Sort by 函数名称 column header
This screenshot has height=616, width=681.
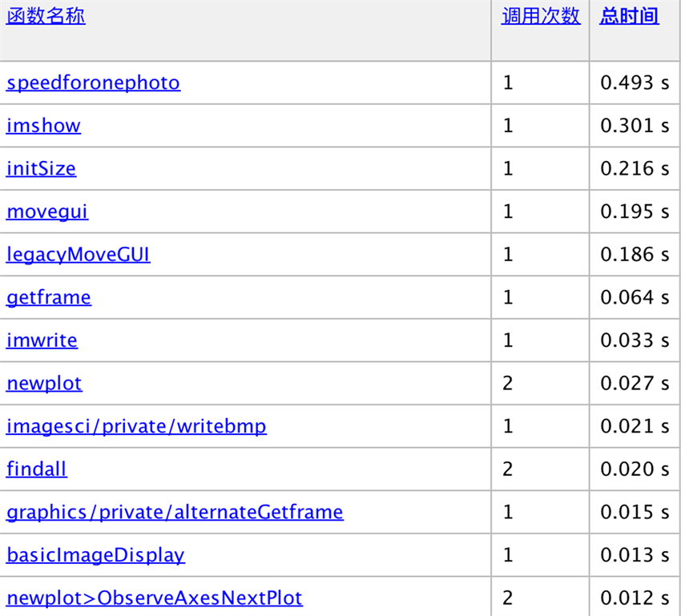click(x=46, y=17)
